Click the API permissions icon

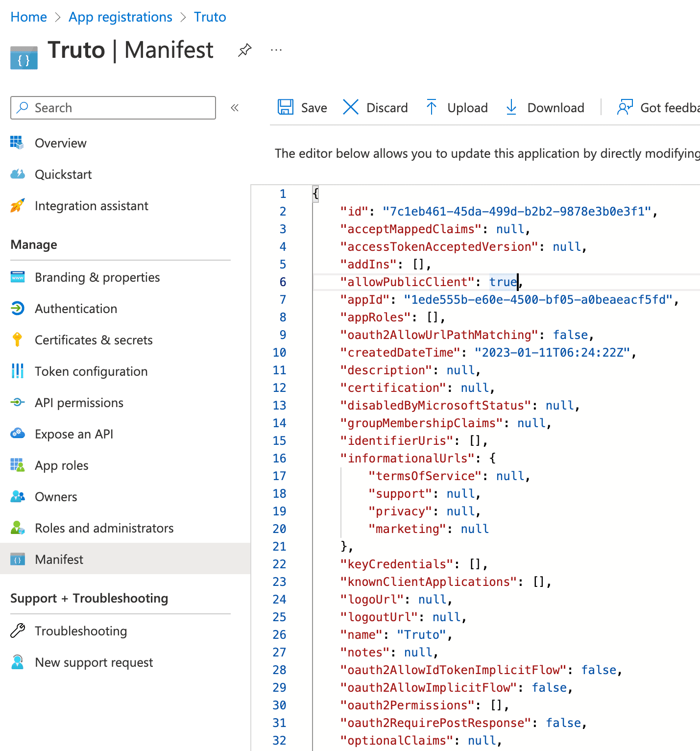[18, 402]
